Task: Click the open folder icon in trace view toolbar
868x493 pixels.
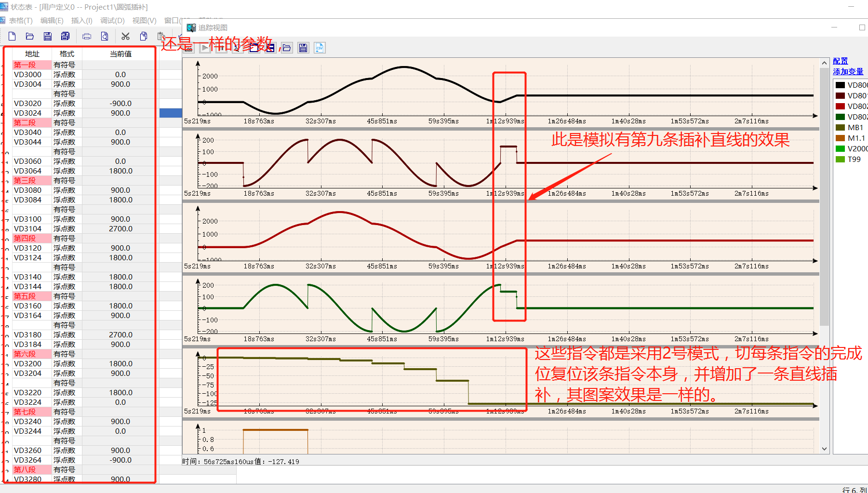Action: (x=287, y=48)
